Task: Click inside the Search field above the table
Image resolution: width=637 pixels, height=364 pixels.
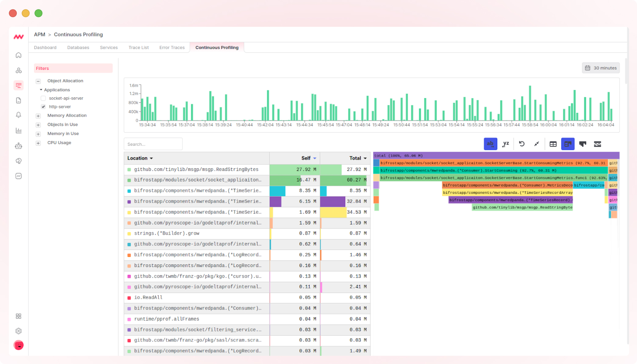Action: [153, 144]
